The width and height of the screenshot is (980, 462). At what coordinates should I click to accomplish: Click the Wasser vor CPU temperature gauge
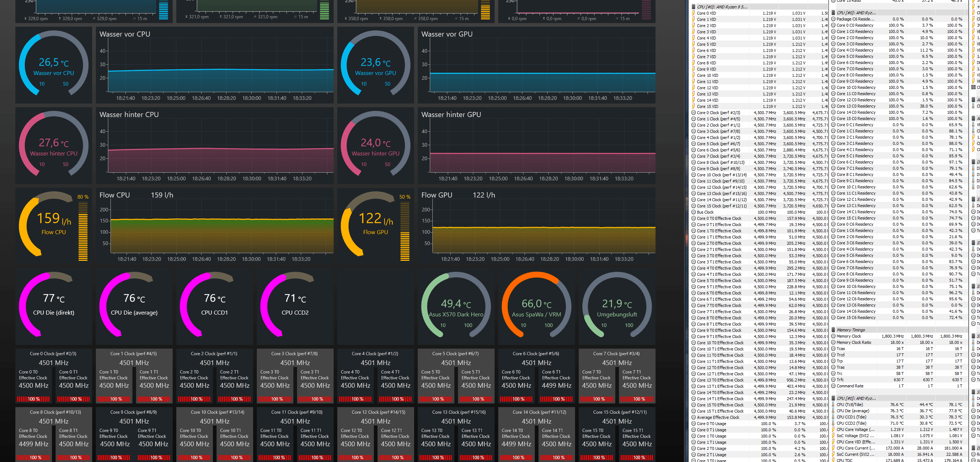tap(54, 65)
